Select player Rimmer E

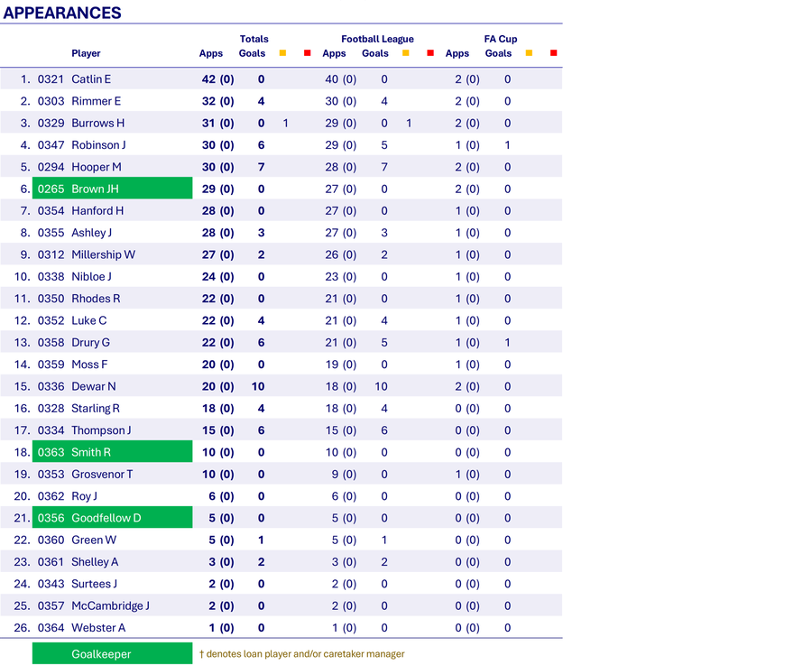click(x=96, y=101)
